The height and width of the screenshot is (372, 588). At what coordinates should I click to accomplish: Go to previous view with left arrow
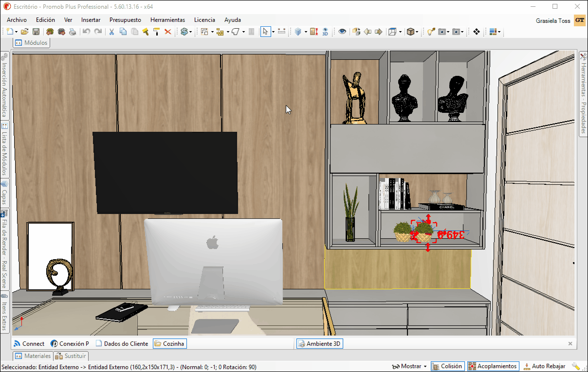coord(367,32)
